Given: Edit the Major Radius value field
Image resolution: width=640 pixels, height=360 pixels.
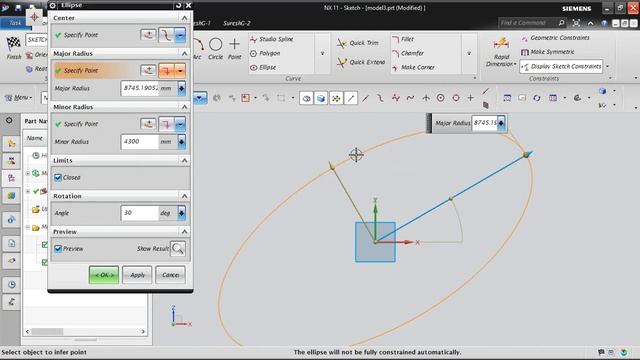Looking at the screenshot, I should pos(140,88).
